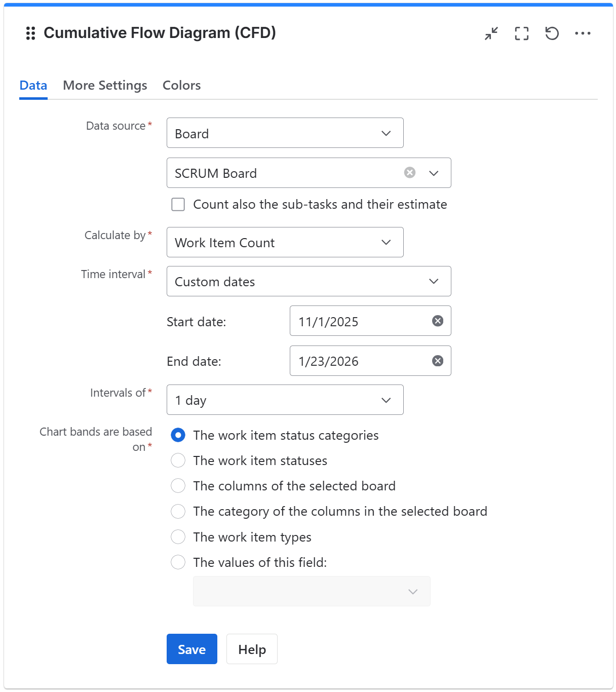The height and width of the screenshot is (692, 616).
Task: Switch to the Colors tab
Action: point(181,85)
